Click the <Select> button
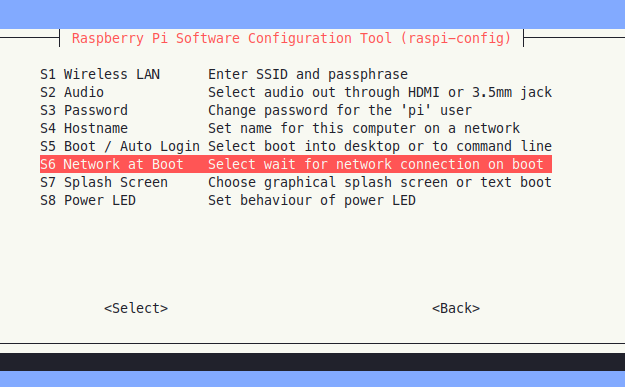This screenshot has width=625, height=387. tap(136, 308)
